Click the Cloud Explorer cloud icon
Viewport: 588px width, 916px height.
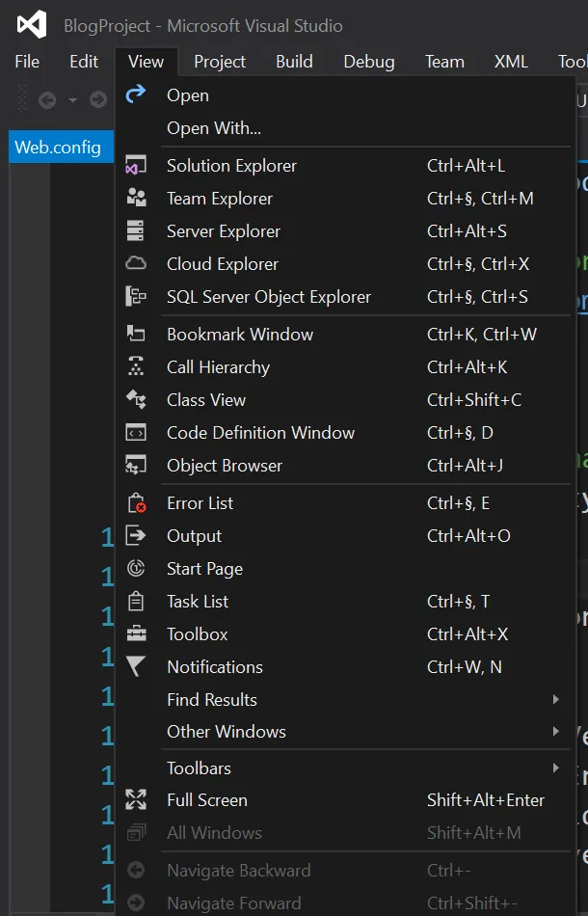136,263
